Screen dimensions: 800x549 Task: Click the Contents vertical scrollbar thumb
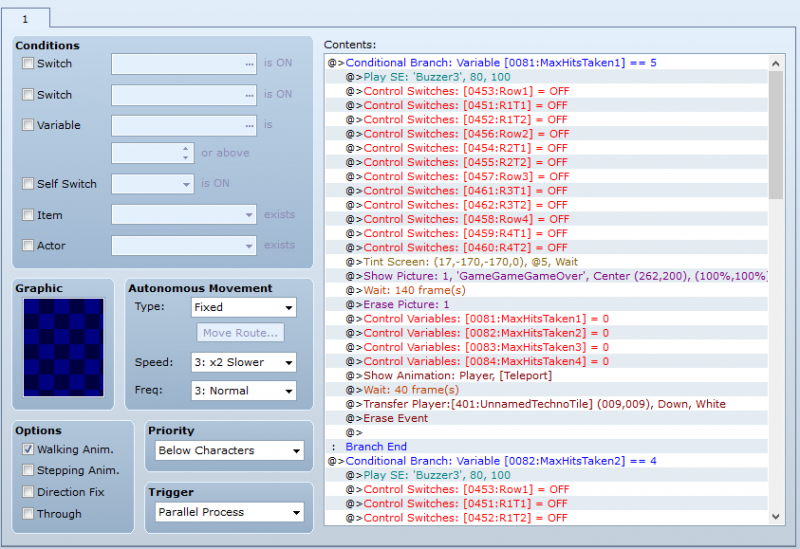(x=776, y=135)
